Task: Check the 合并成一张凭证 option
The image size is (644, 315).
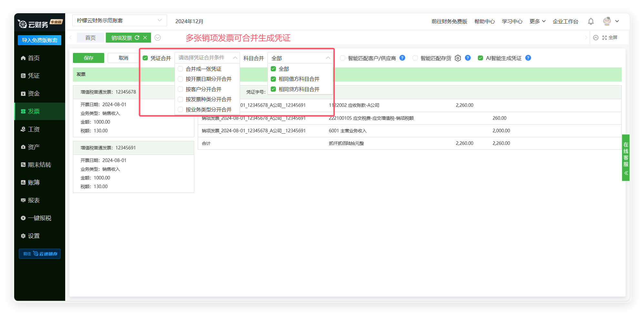Action: 181,69
